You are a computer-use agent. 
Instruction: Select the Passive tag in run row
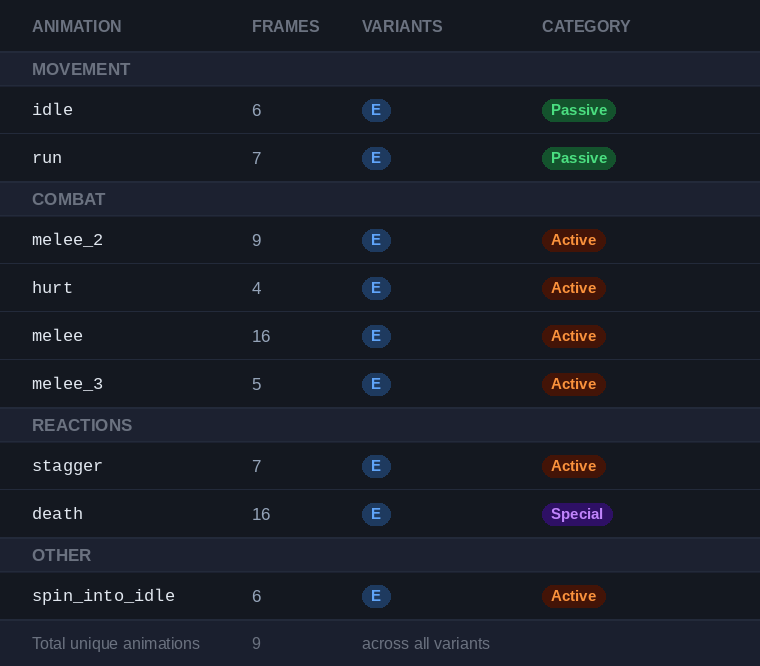pos(579,158)
